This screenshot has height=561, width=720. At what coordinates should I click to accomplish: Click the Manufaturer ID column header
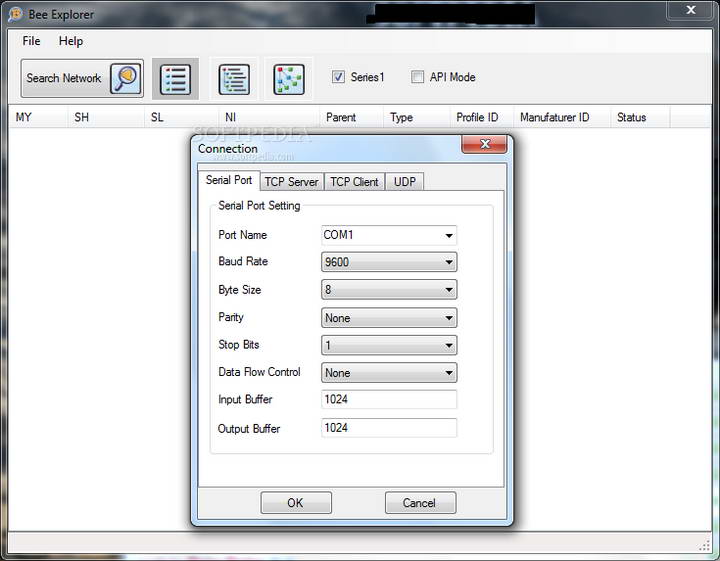click(562, 117)
